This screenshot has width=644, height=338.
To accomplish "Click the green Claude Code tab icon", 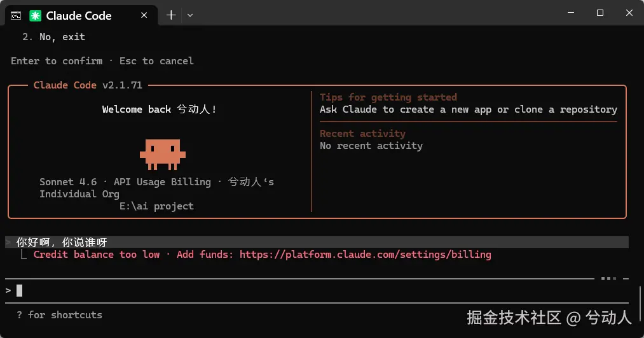I will [36, 16].
